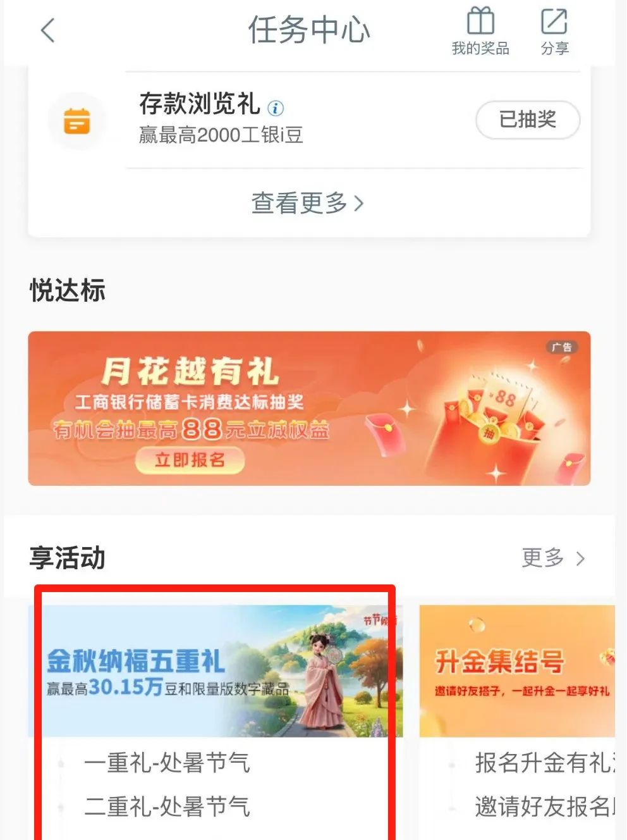Expand the list via 查看更多
Viewport: 627px width, 840px height.
point(308,203)
